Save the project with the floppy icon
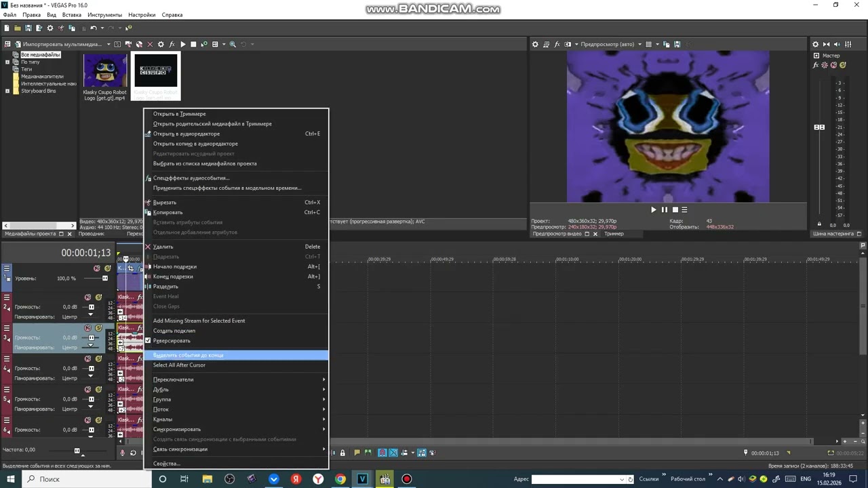868x488 pixels. [x=28, y=28]
